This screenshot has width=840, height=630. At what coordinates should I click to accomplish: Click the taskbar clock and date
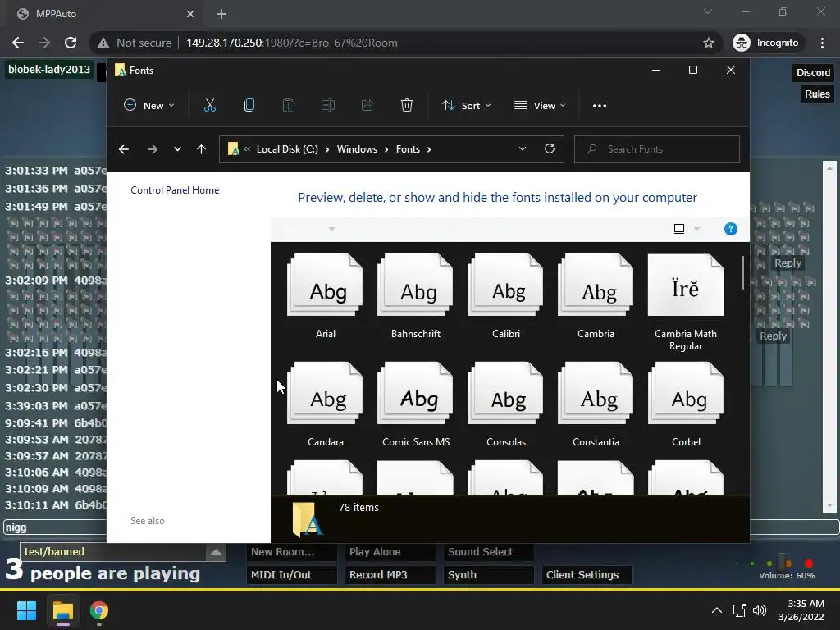point(801,610)
